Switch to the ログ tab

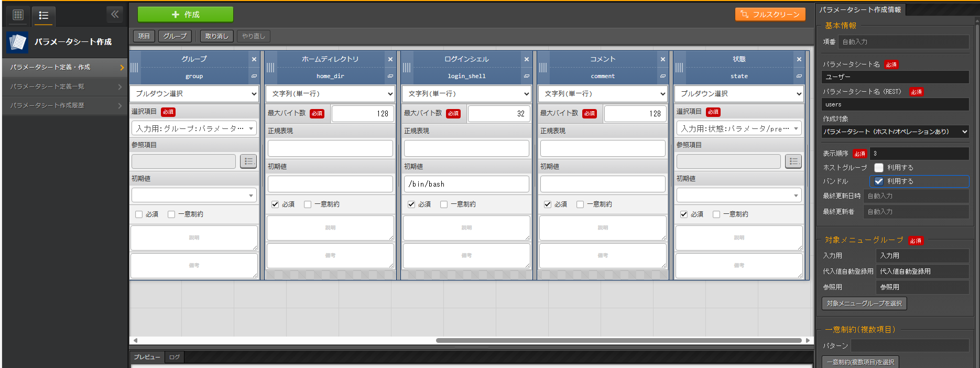[175, 357]
